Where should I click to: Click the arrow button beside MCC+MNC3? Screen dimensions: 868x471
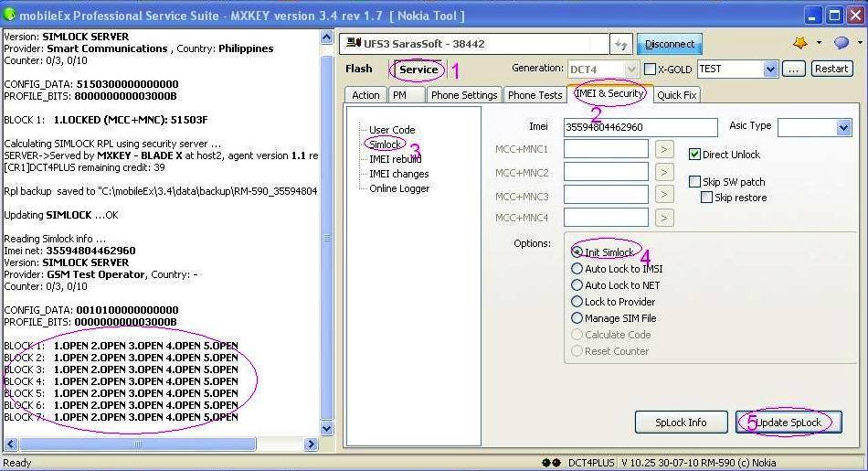(x=664, y=195)
